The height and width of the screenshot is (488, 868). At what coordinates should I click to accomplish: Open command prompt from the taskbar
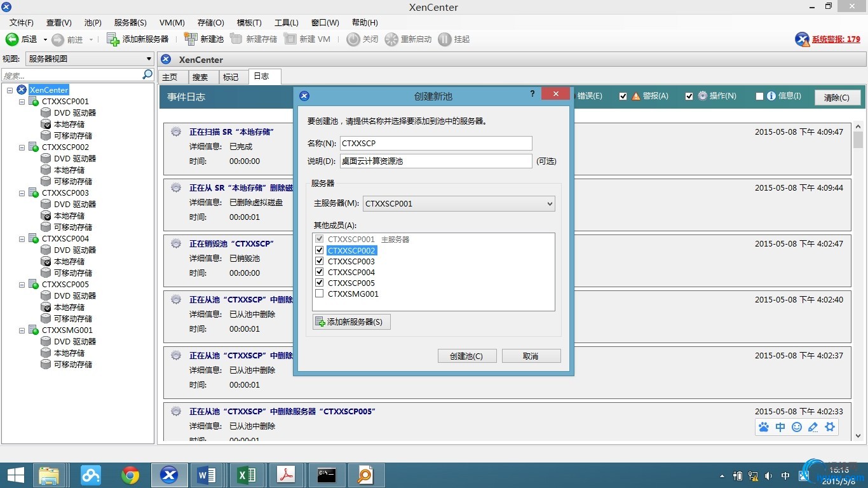pos(327,475)
